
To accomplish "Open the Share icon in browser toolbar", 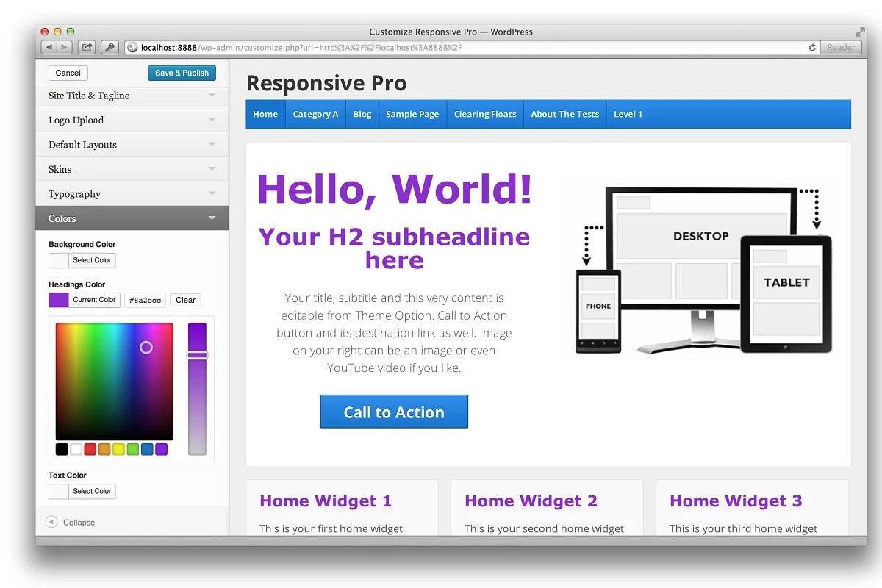I will pyautogui.click(x=87, y=48).
